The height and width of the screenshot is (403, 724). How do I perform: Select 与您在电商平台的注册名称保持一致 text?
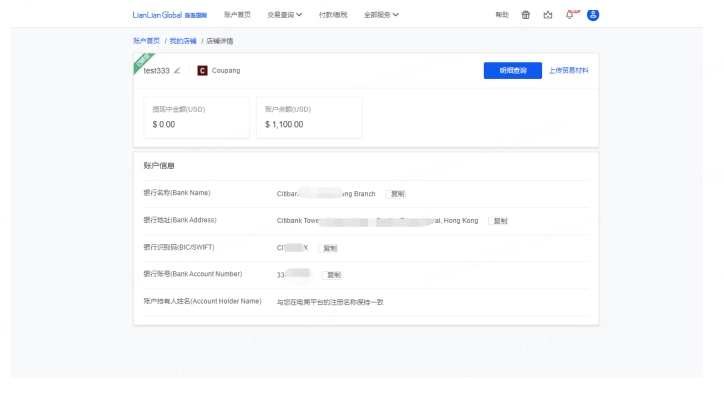330,302
